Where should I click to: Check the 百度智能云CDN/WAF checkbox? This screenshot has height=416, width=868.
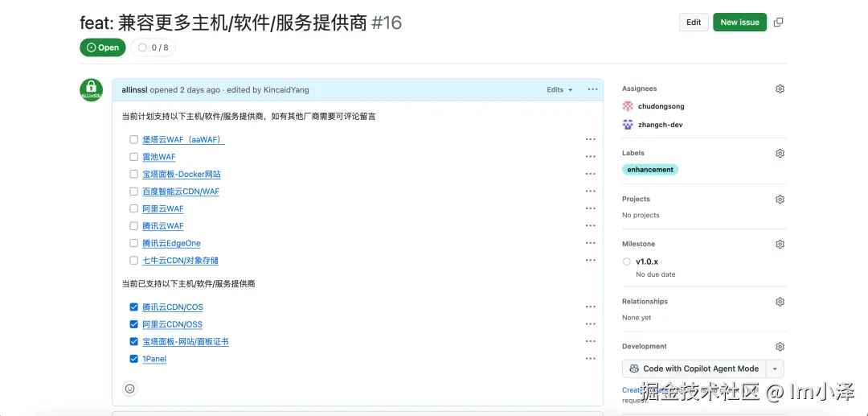coord(133,192)
